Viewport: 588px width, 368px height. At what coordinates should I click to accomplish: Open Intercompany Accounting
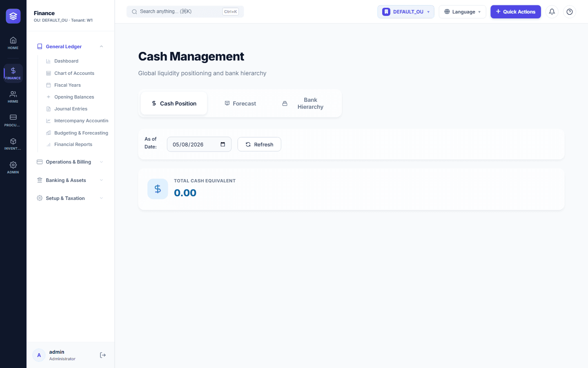(81, 121)
